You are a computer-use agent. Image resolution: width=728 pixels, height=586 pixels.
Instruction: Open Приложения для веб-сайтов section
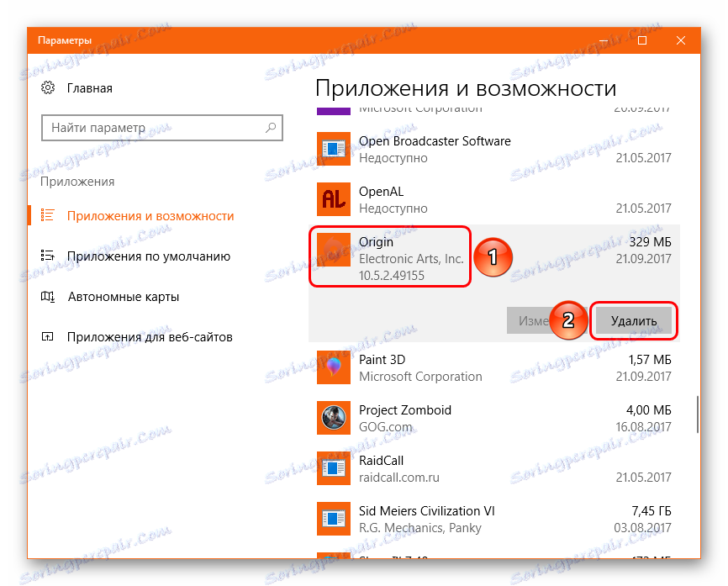coord(150,337)
